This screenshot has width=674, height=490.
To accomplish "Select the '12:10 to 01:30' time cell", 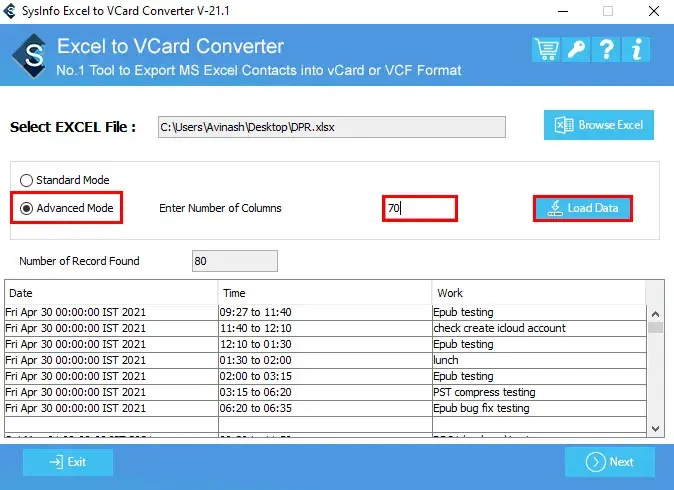I will pyautogui.click(x=325, y=344).
